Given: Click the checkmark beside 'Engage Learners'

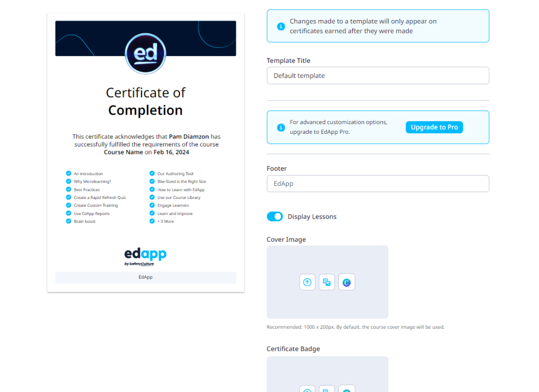Looking at the screenshot, I should click(152, 205).
